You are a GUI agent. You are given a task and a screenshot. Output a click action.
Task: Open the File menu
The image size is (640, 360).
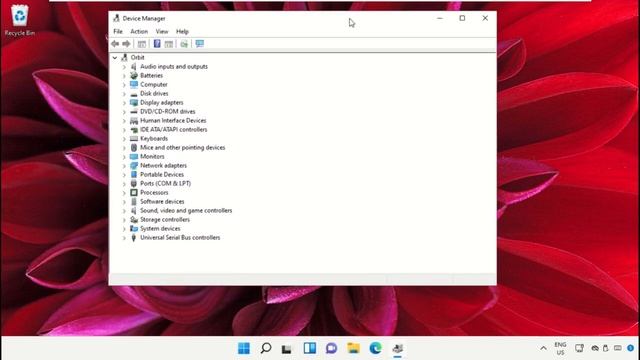118,31
